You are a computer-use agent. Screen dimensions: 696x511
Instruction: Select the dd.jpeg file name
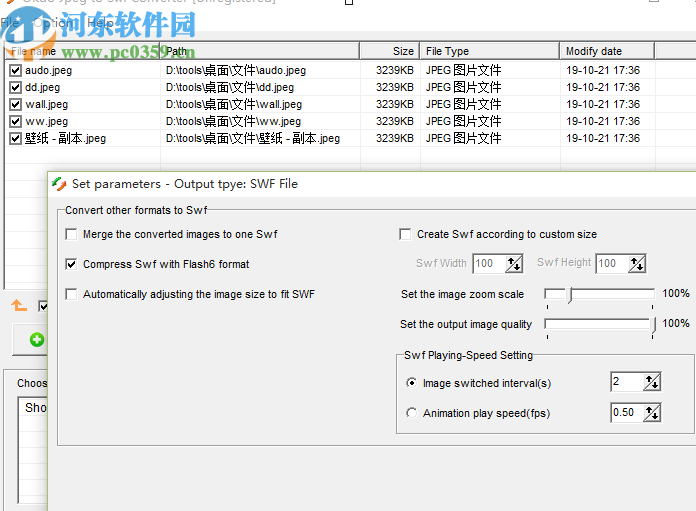tap(43, 87)
